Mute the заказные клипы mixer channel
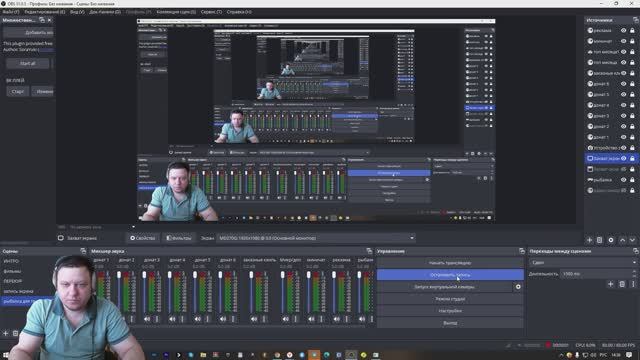 pos(254,319)
